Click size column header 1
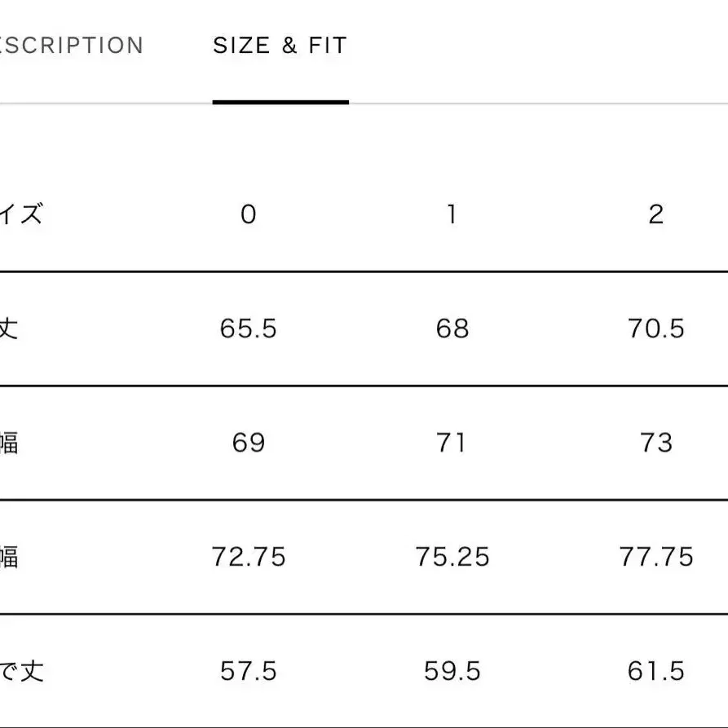This screenshot has width=728, height=728. pyautogui.click(x=452, y=214)
